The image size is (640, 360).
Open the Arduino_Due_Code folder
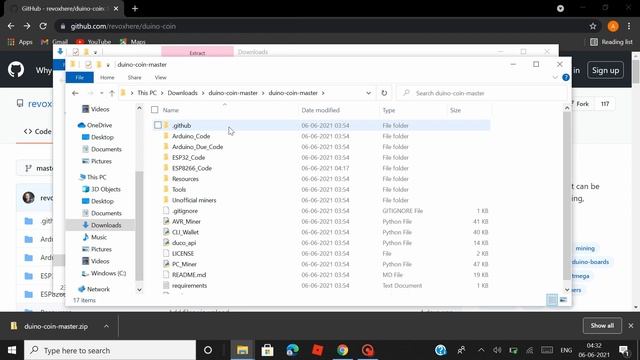(197, 147)
